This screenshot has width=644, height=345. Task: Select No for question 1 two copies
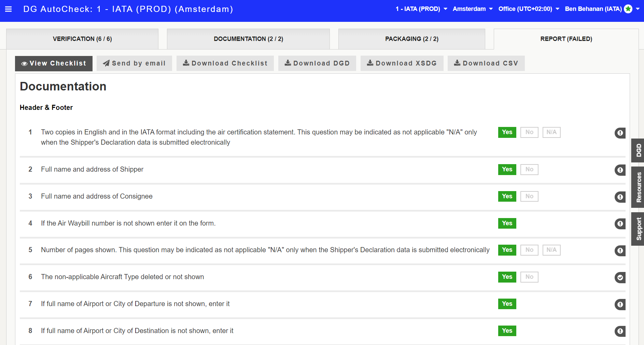click(529, 132)
